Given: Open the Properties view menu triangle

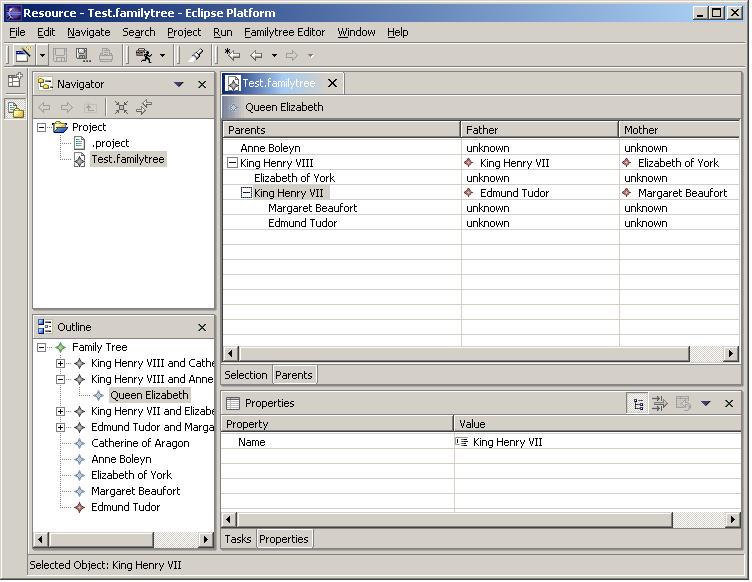Looking at the screenshot, I should click(705, 404).
